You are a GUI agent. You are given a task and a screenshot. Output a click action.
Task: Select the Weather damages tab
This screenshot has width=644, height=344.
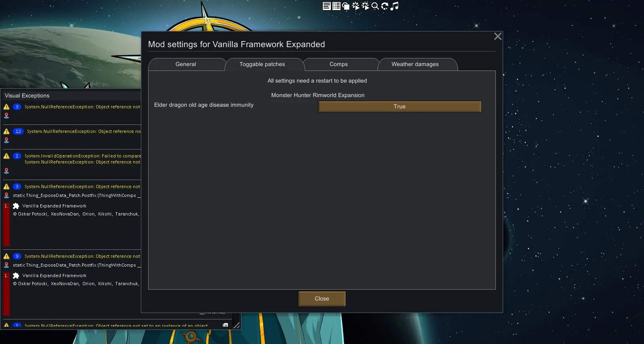click(x=415, y=64)
